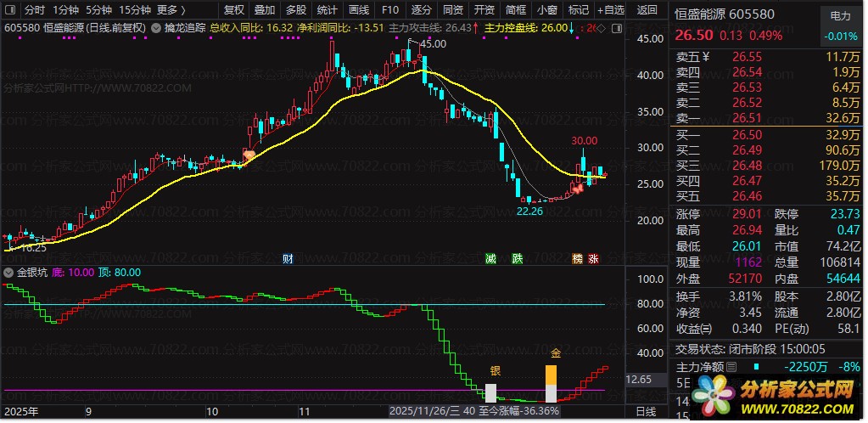Click the ¥ icon beside 卖五
This screenshot has height=423, width=868.
point(705,57)
